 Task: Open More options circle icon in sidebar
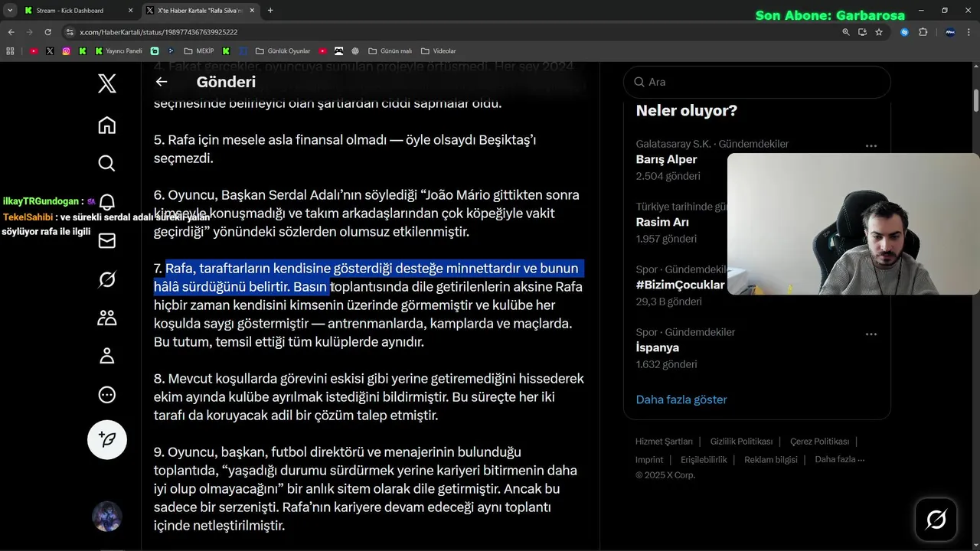pyautogui.click(x=107, y=395)
